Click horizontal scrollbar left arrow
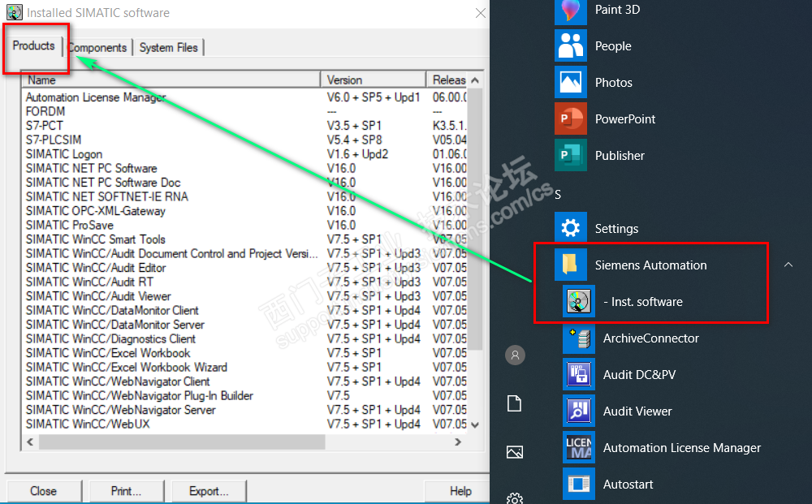Viewport: 812px width, 504px height. 30,442
